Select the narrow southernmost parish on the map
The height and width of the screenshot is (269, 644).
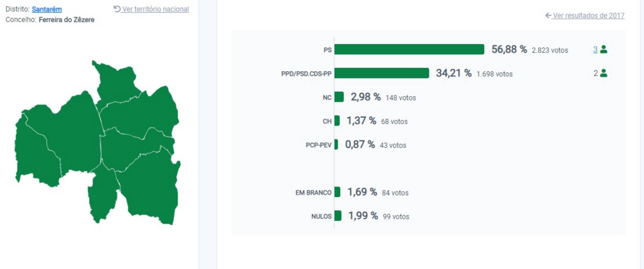(103, 196)
